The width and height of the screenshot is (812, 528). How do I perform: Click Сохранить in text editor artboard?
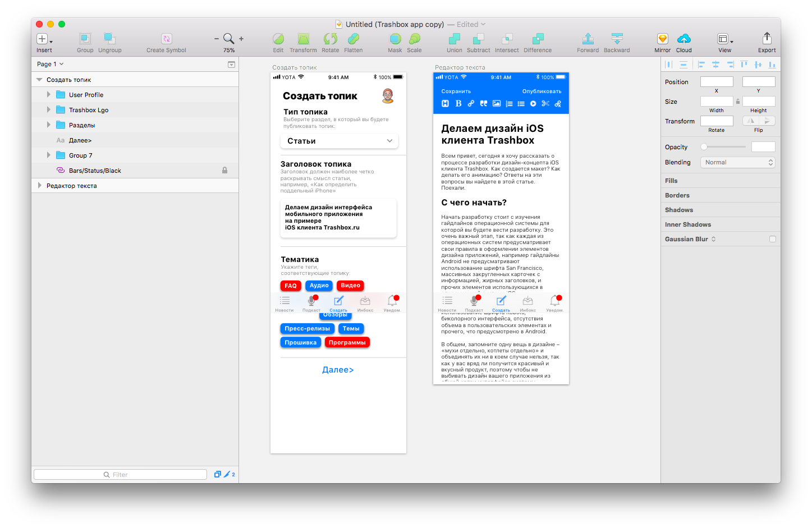(456, 91)
